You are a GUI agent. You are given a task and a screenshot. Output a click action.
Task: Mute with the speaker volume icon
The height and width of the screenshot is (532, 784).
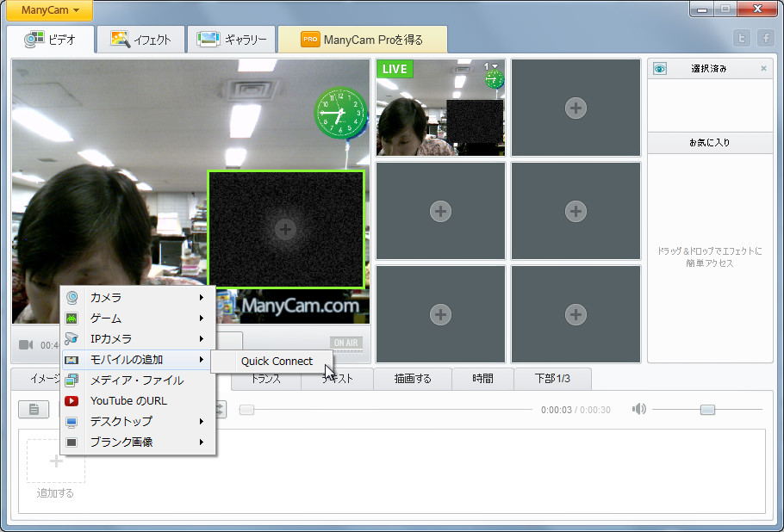coord(639,410)
